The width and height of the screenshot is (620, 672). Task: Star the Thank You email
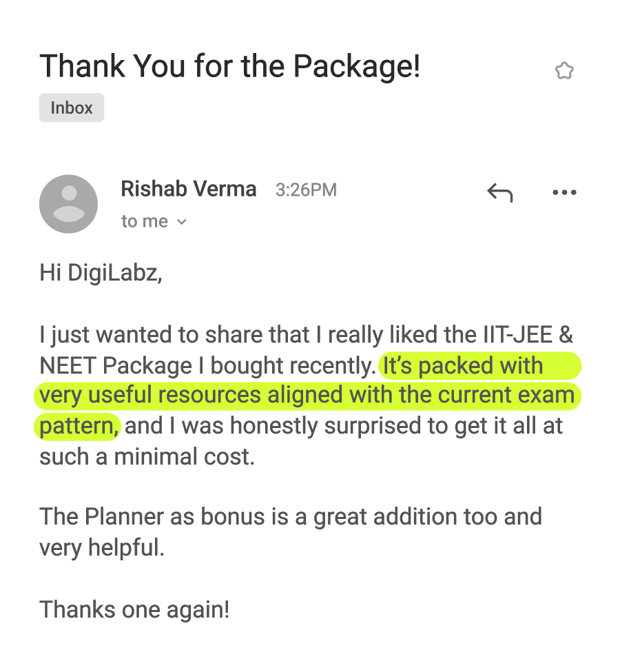564,71
